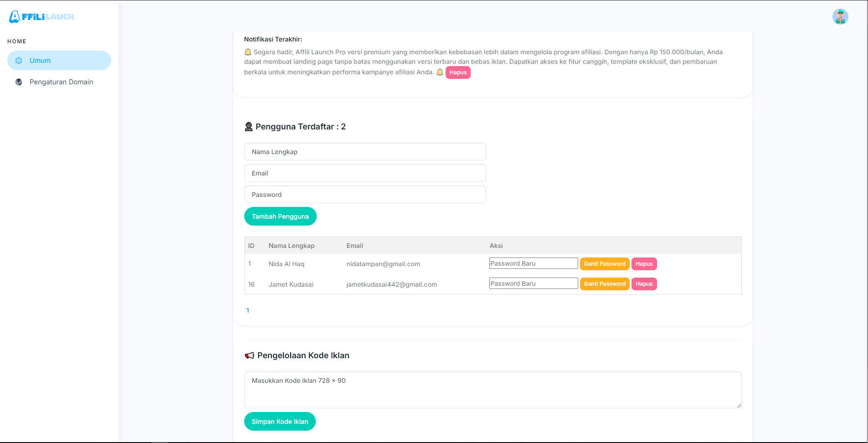Click the AffiliLauch logo
This screenshot has width=868, height=443.
[41, 17]
